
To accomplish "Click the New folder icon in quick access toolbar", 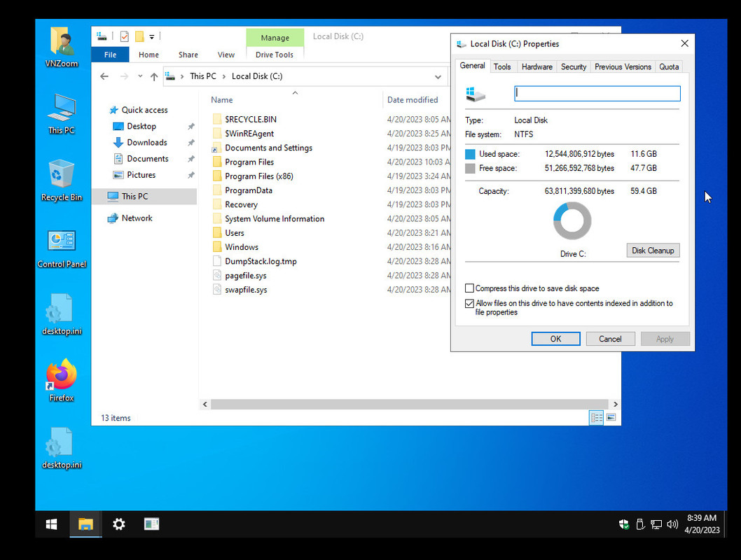I will (139, 36).
